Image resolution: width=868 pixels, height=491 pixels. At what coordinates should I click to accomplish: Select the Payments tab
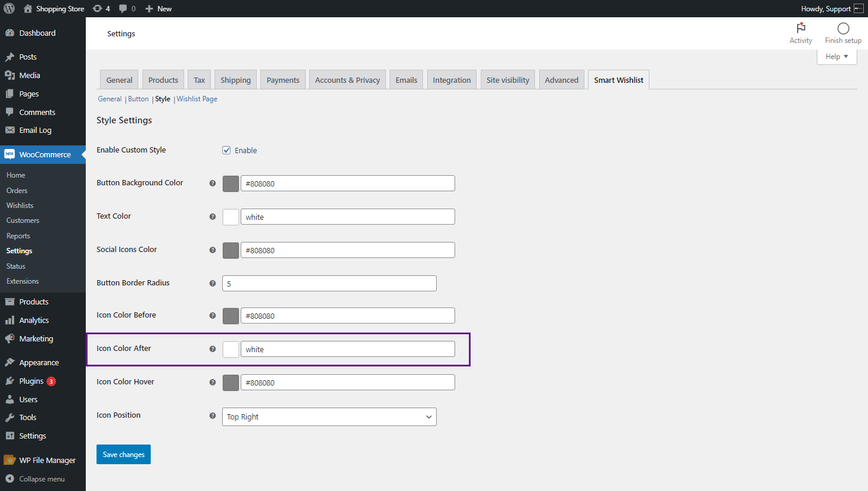[x=283, y=80]
